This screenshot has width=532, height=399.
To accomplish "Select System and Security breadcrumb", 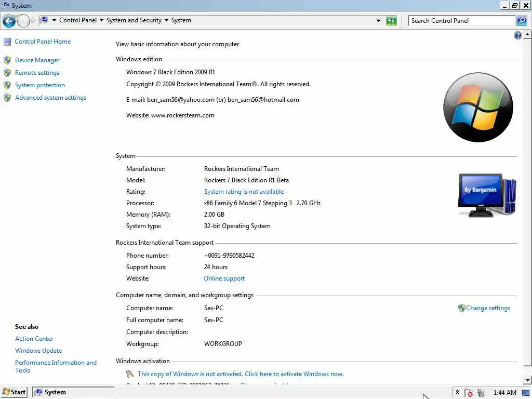I will coord(134,20).
